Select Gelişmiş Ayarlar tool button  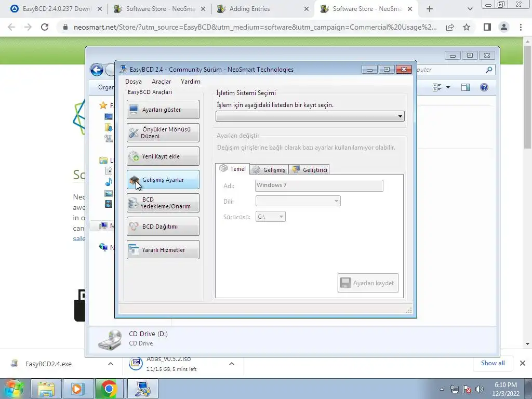coord(163,179)
